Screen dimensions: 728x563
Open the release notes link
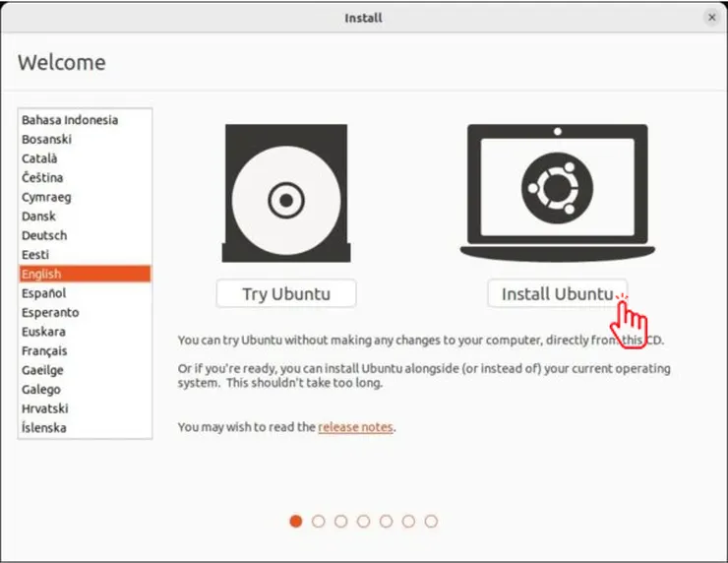[356, 427]
